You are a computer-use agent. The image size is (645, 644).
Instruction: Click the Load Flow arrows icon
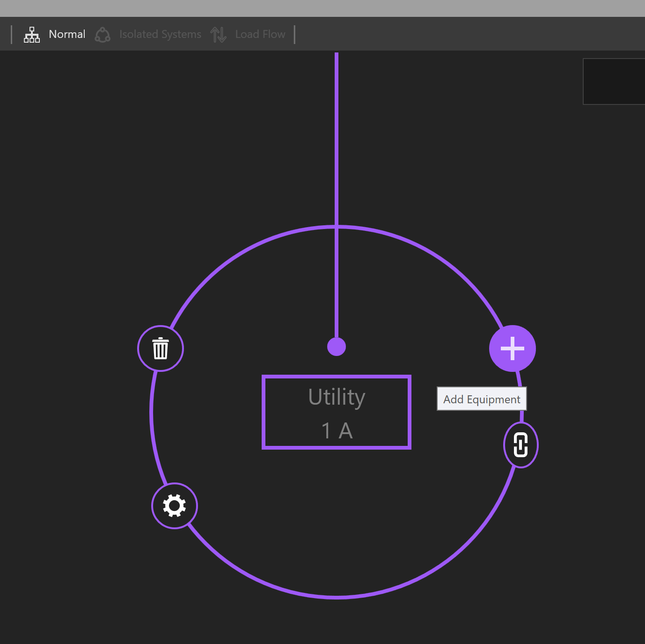[218, 35]
